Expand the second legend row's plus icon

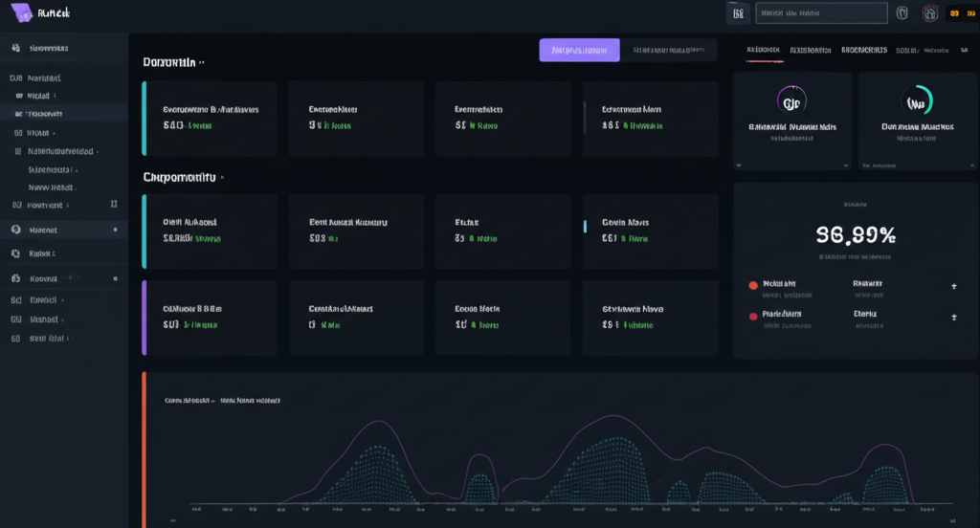[x=953, y=317]
